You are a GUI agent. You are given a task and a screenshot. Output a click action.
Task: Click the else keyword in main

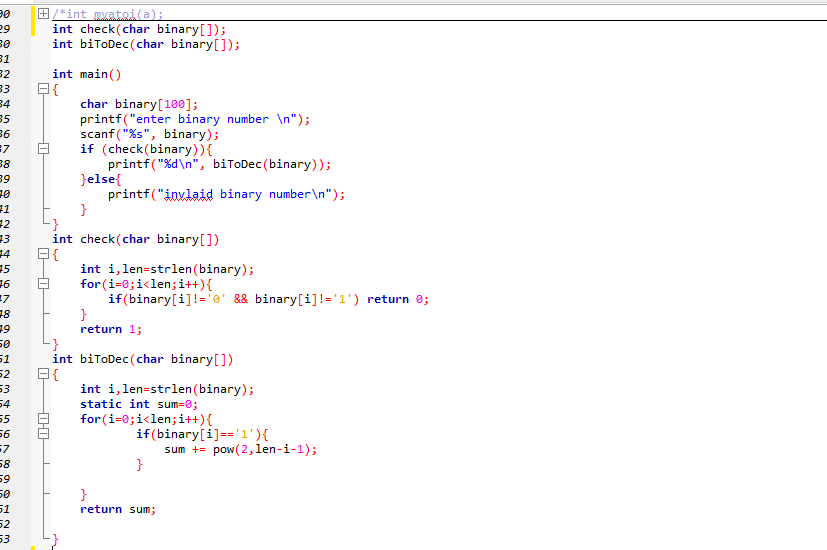[101, 179]
